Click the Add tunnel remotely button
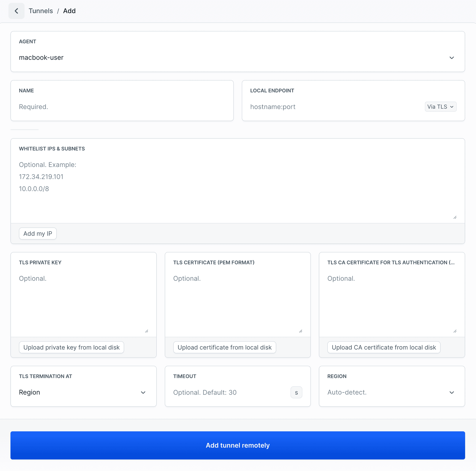 click(x=237, y=445)
